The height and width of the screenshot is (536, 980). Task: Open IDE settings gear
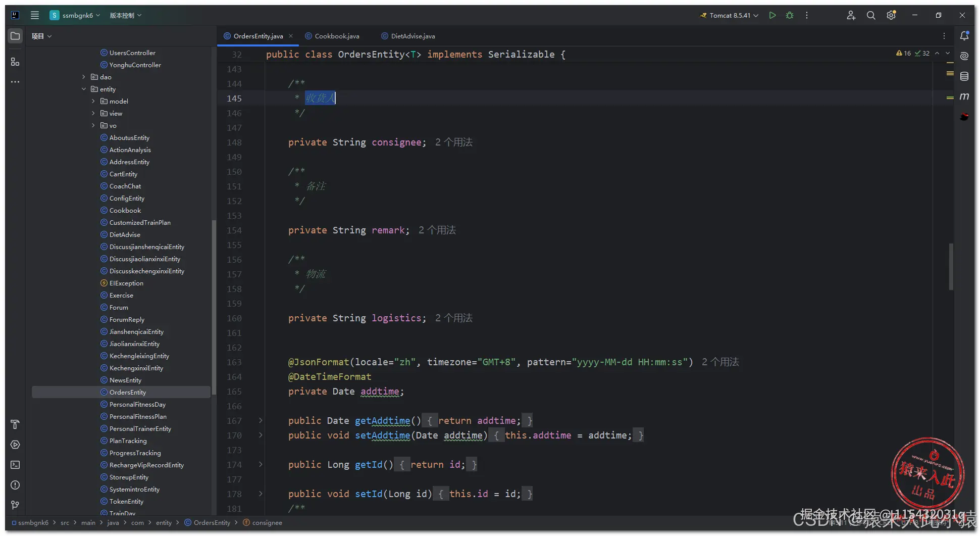coord(891,15)
